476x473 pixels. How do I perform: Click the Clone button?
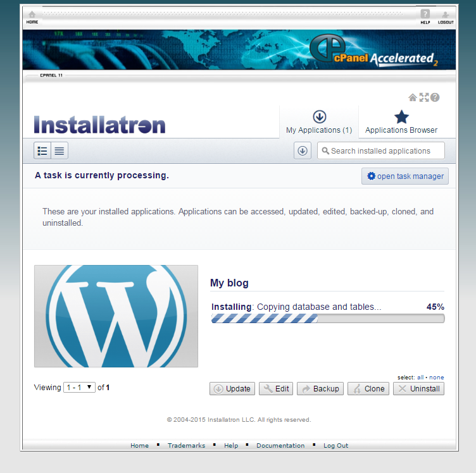[368, 389]
